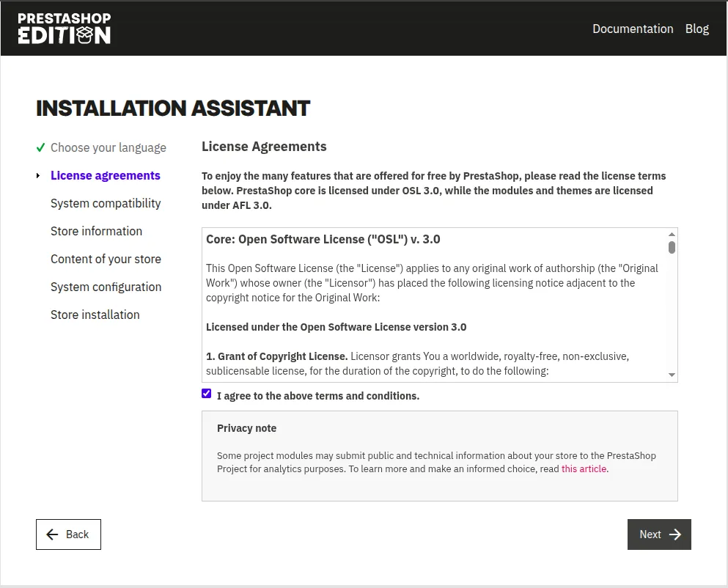Select the License agreements step
The height and width of the screenshot is (588, 728).
pyautogui.click(x=105, y=176)
